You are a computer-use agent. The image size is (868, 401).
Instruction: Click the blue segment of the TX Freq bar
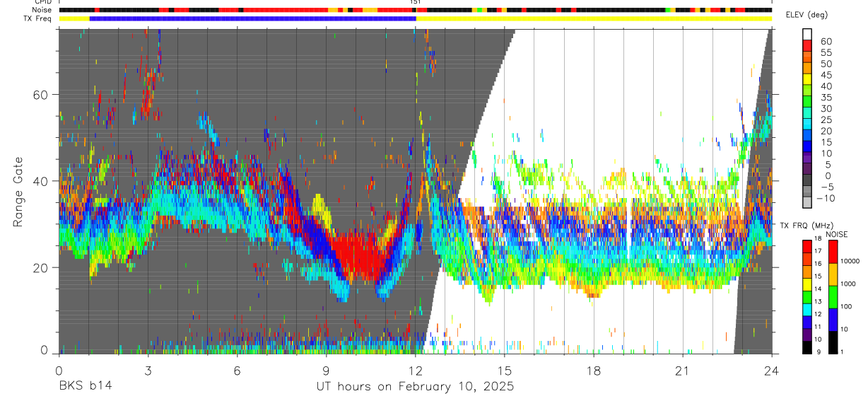[x=252, y=18]
